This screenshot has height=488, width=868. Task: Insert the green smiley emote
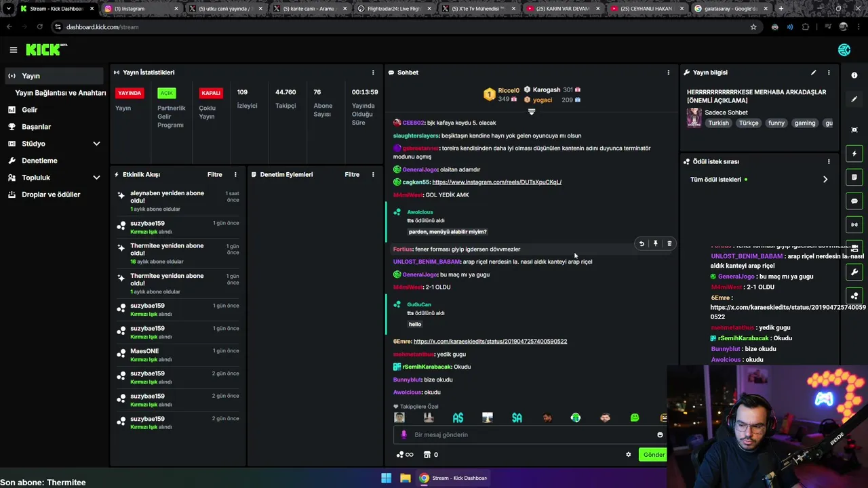click(635, 418)
